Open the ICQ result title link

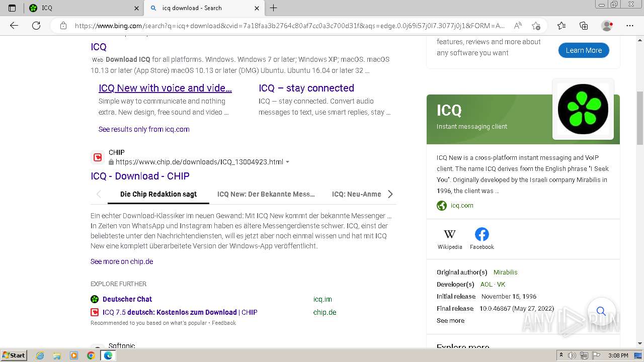pyautogui.click(x=99, y=47)
